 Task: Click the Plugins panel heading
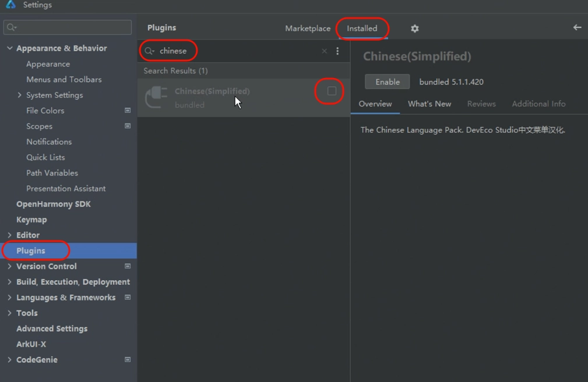click(161, 28)
